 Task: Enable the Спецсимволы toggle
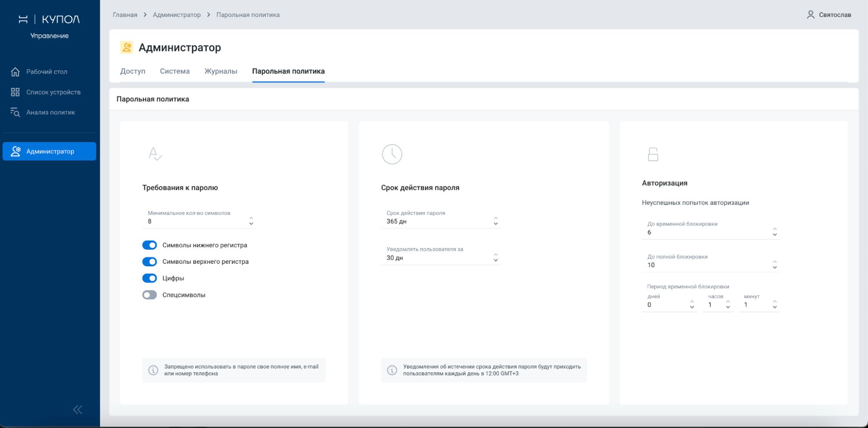pyautogui.click(x=149, y=295)
